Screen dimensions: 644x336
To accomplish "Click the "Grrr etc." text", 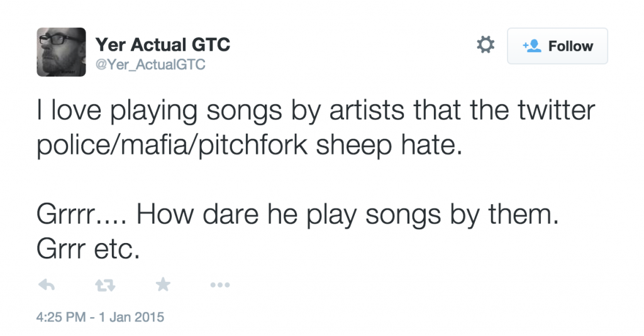I will click(x=87, y=250).
